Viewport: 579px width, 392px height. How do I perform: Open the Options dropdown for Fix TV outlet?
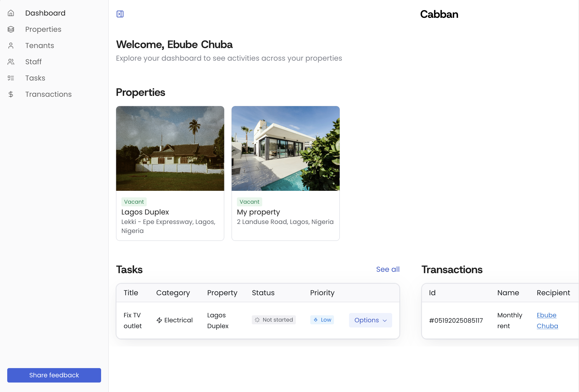pyautogui.click(x=370, y=320)
